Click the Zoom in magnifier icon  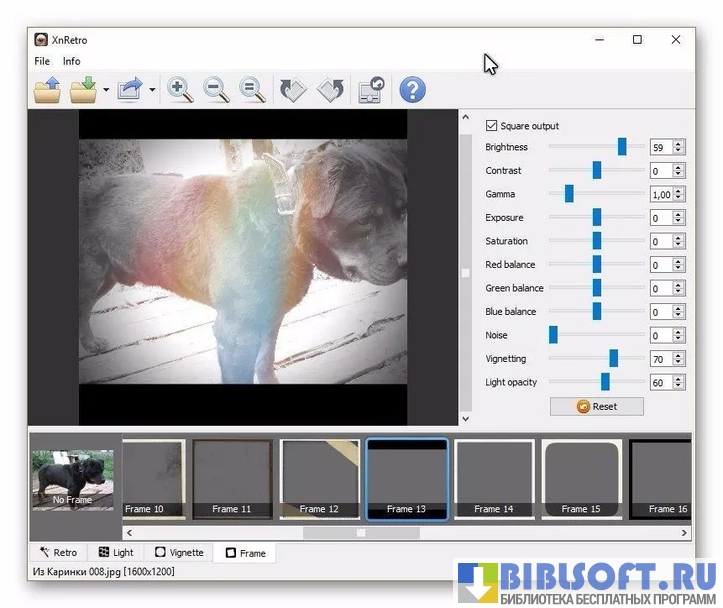181,90
